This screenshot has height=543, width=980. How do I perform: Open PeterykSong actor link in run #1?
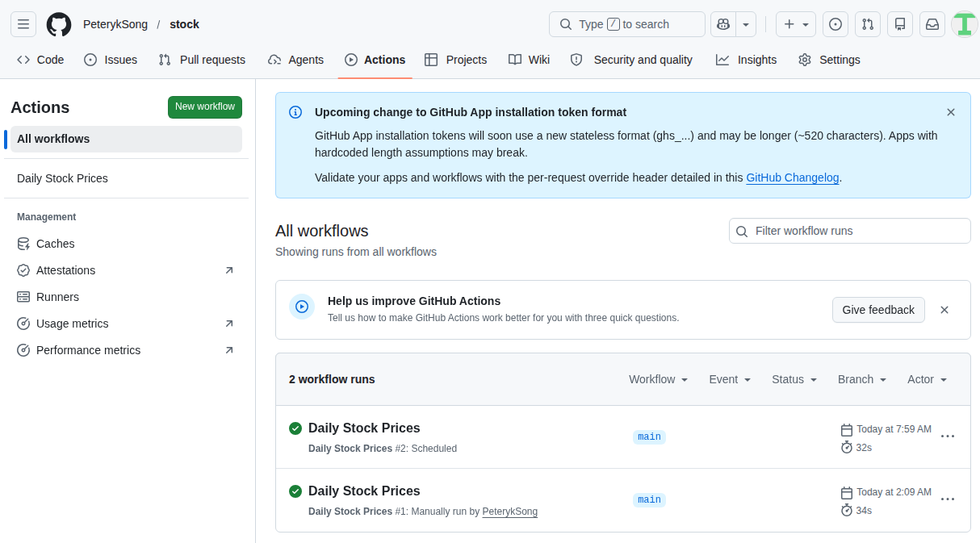click(x=510, y=512)
